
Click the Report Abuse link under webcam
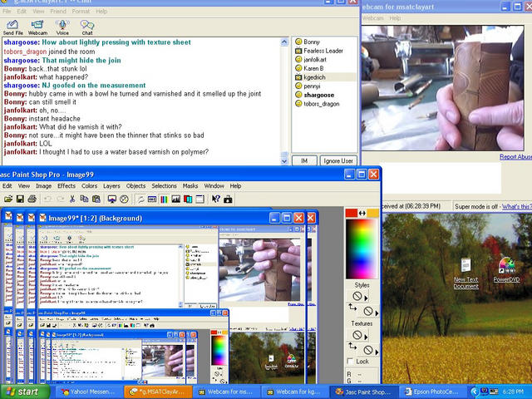tap(515, 157)
